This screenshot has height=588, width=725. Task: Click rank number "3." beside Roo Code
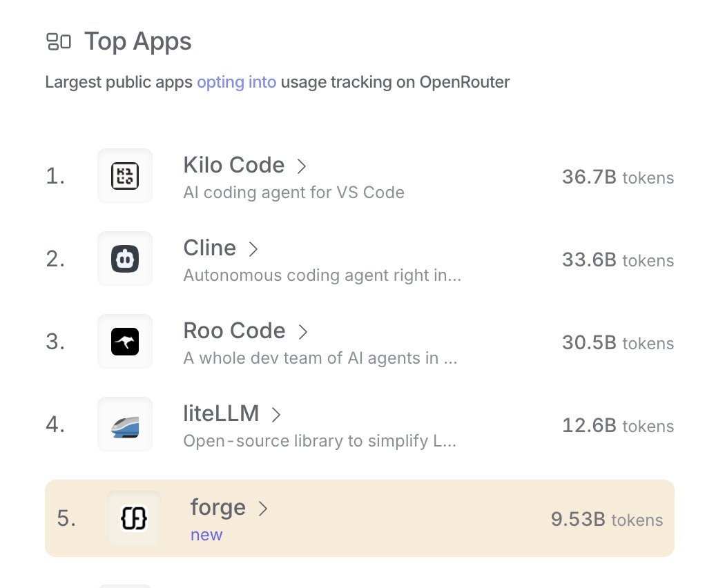[x=55, y=342]
